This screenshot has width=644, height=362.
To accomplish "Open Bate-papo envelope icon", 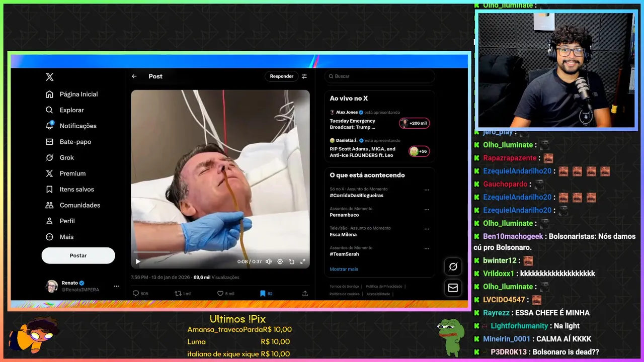I will click(49, 142).
